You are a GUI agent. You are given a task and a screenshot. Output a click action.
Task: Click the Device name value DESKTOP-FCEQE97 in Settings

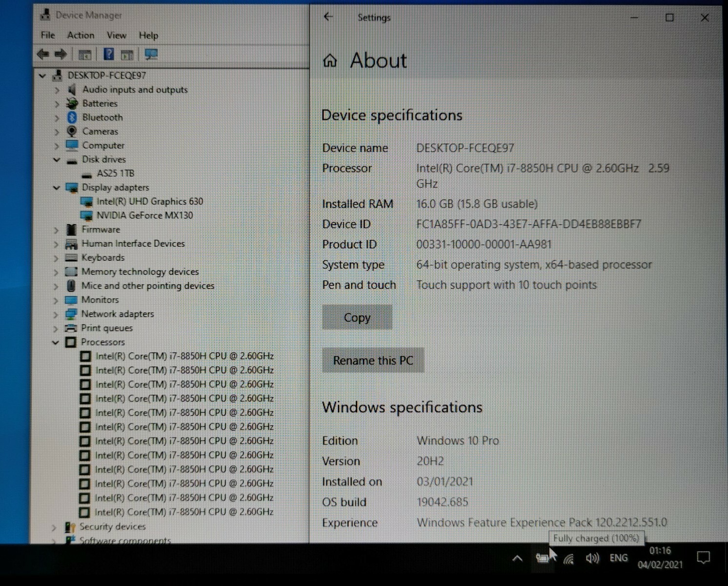[x=465, y=148]
